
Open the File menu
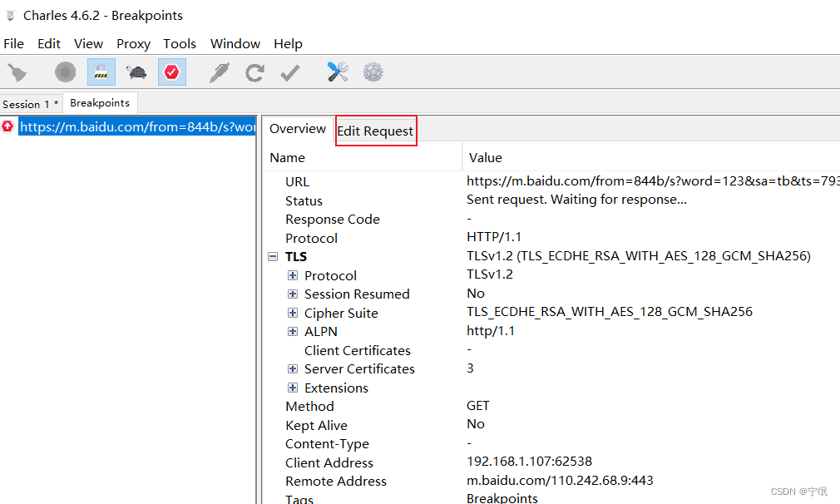tap(13, 44)
